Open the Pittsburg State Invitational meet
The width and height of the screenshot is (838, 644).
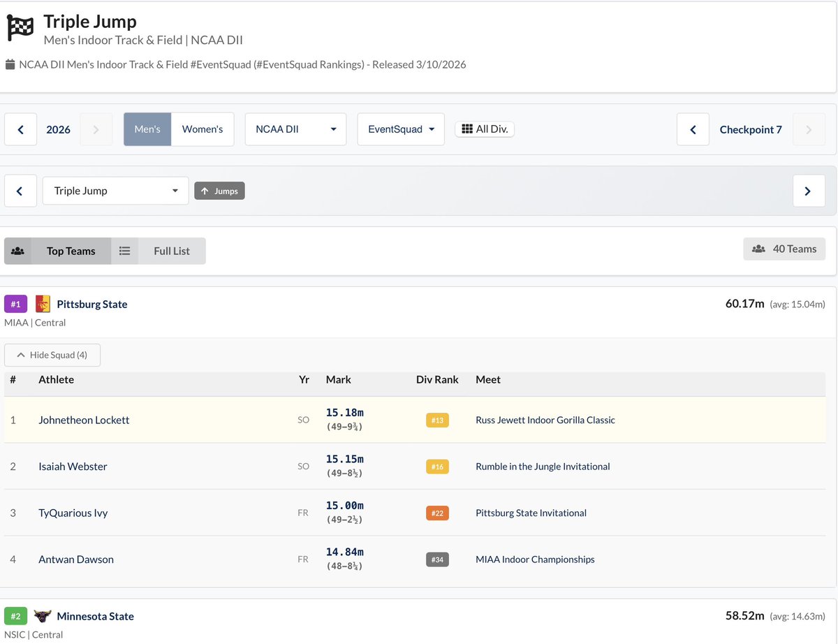(x=531, y=513)
